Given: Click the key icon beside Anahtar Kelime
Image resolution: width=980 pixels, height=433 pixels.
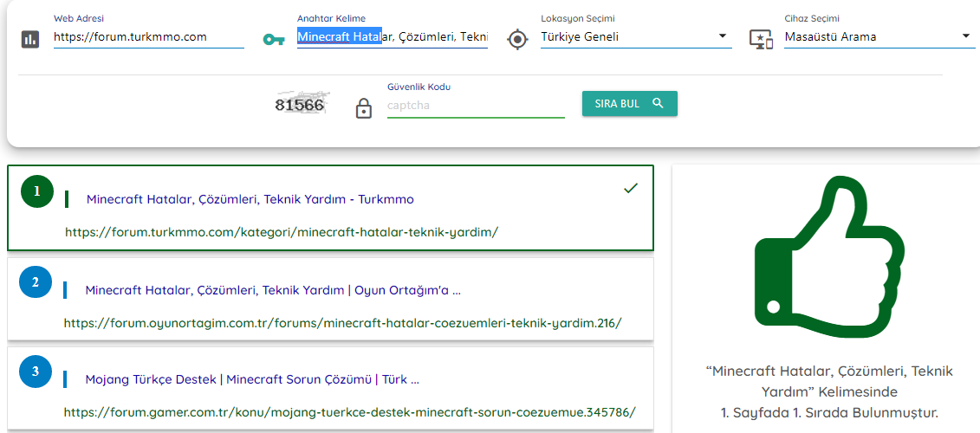Looking at the screenshot, I should (274, 40).
